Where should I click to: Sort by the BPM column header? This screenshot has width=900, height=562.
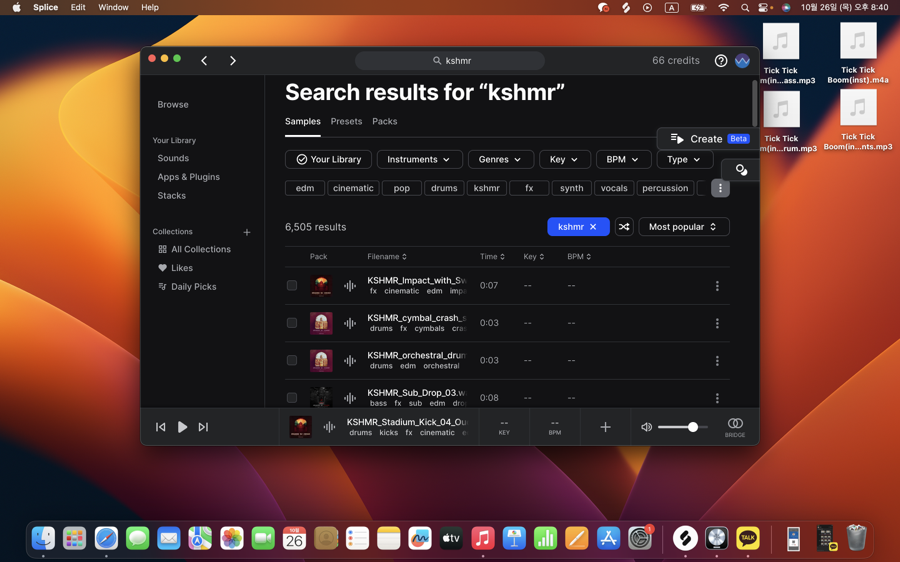pos(579,257)
